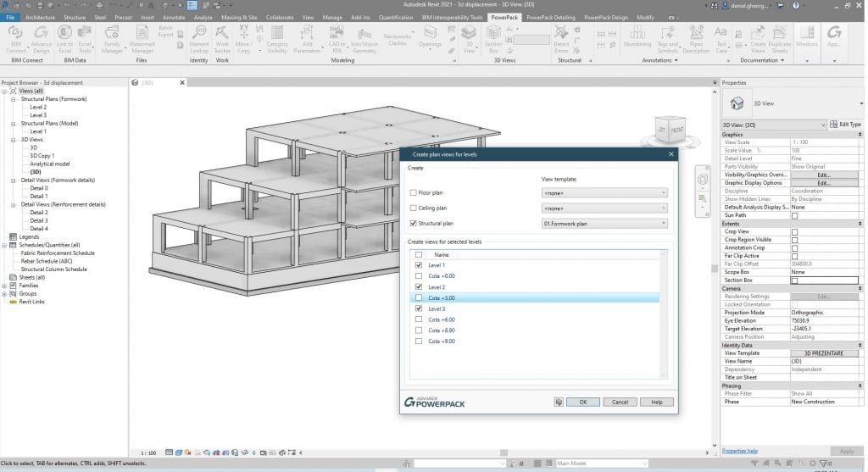
Task: Click Pipes Description tool
Action: tap(696, 39)
